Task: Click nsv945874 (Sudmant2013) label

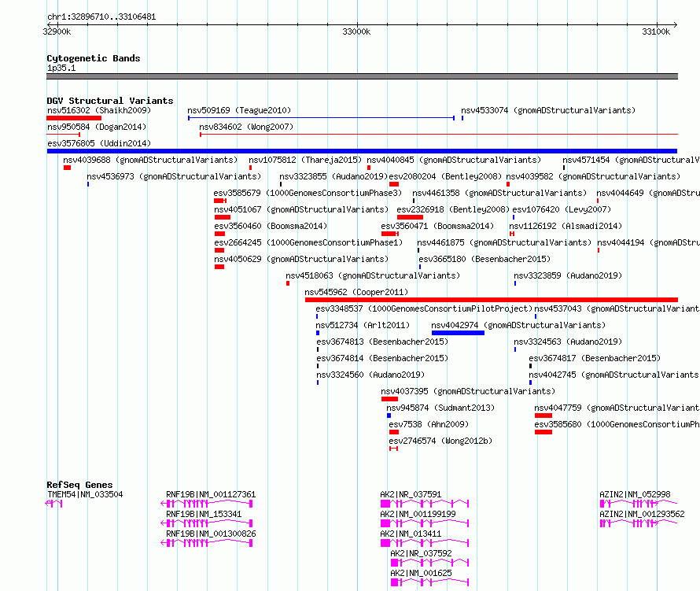Action: tap(440, 408)
